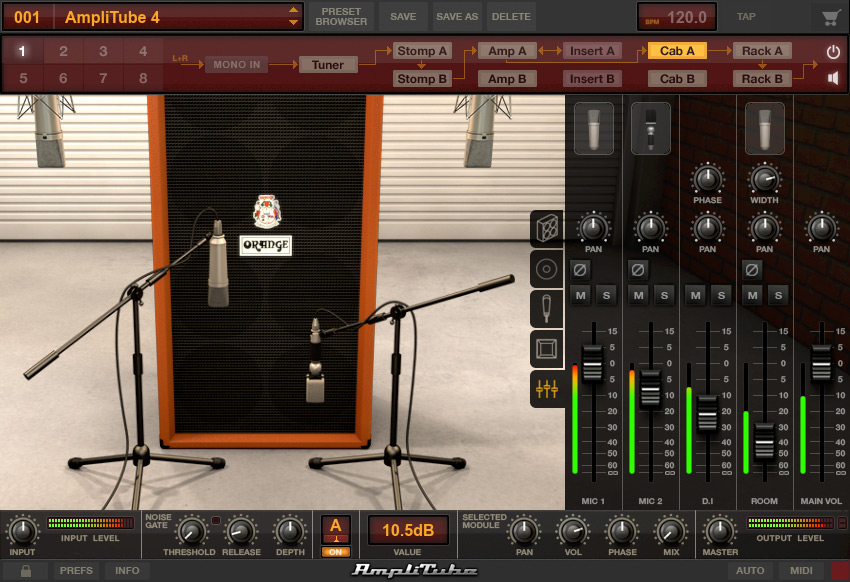This screenshot has height=582, width=850.
Task: Click the padlock icon near PREFS
Action: coord(25,571)
